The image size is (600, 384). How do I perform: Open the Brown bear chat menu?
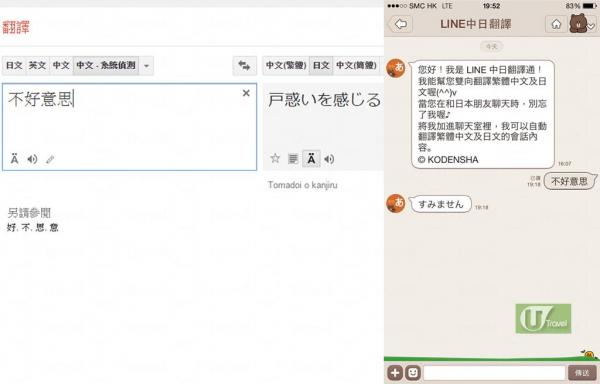tap(582, 24)
